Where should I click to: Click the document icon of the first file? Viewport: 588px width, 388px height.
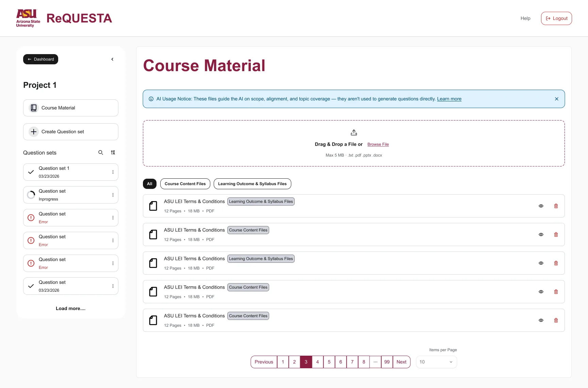(153, 206)
